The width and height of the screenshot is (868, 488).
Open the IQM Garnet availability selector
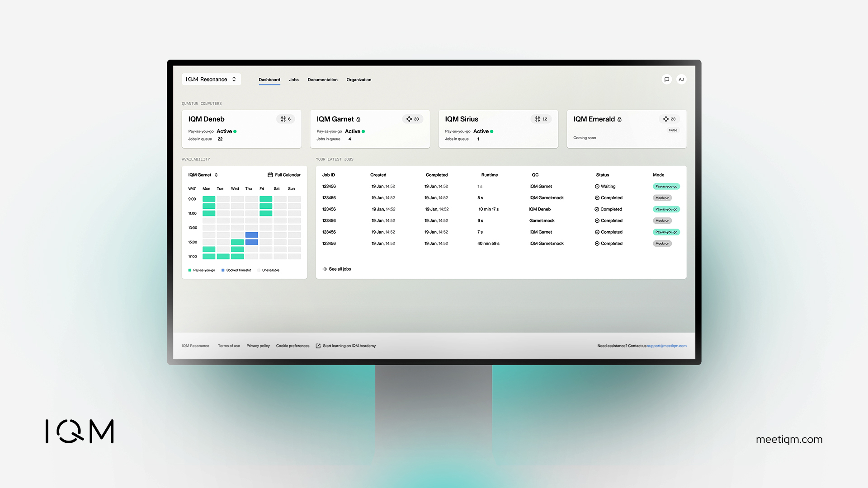203,175
